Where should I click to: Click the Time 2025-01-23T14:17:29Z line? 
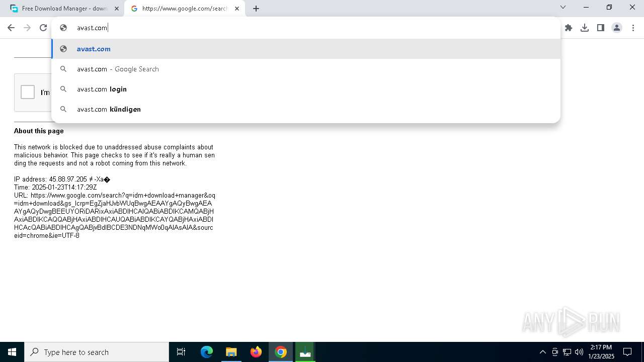click(x=55, y=187)
